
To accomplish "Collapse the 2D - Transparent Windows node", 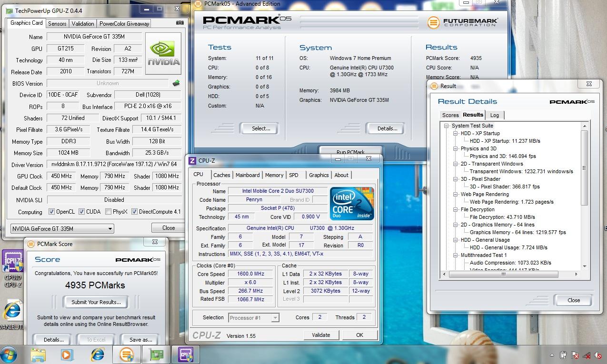I will click(456, 164).
